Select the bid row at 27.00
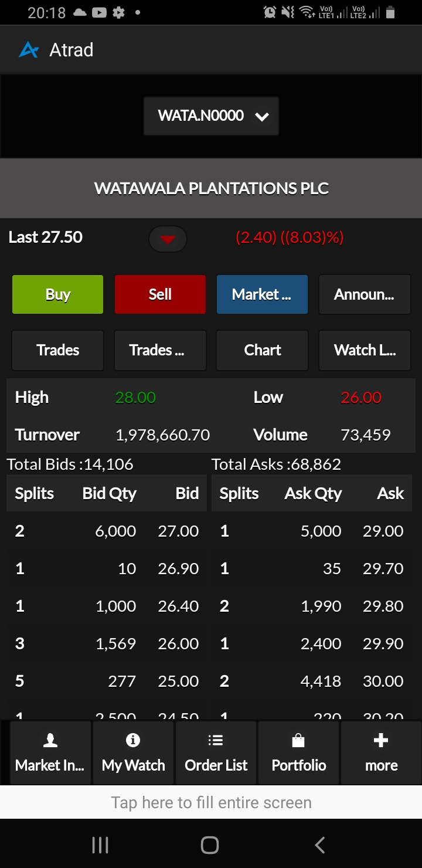The height and width of the screenshot is (868, 422). click(x=107, y=531)
